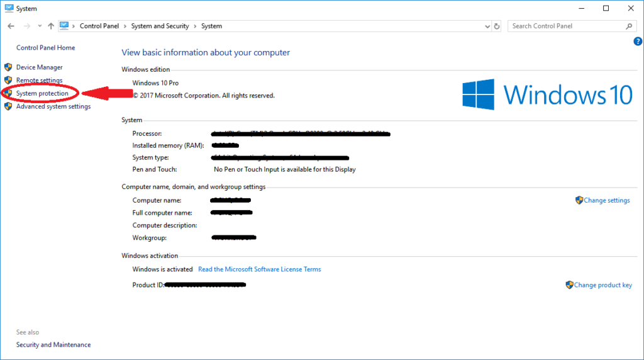Click the magnifier icon in search box
This screenshot has height=360, width=644.
[x=629, y=26]
